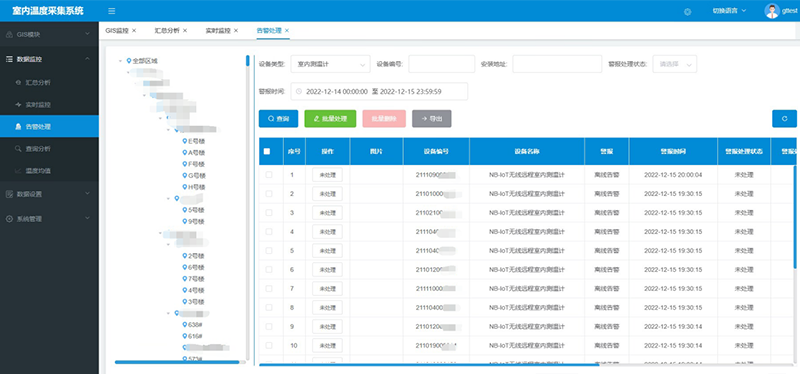
Task: Open 温度均值 in the sidebar
Action: click(x=49, y=171)
